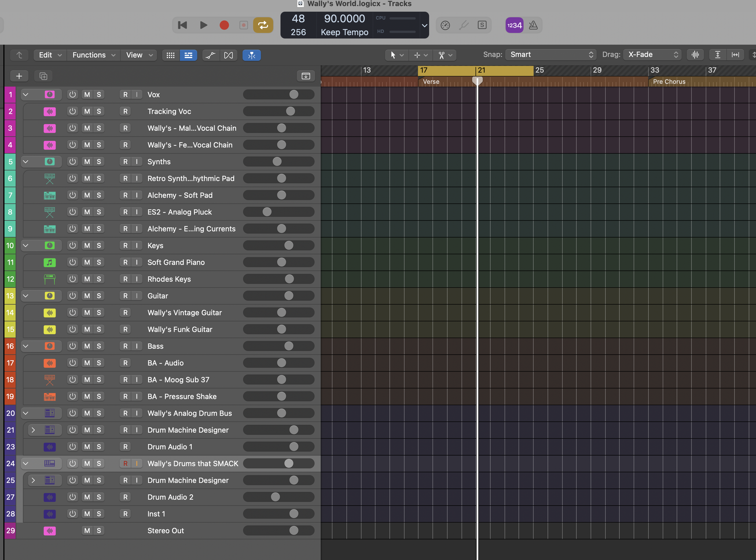Viewport: 756px width, 560px height.
Task: Toggle the Cycle mode button
Action: pos(263,25)
